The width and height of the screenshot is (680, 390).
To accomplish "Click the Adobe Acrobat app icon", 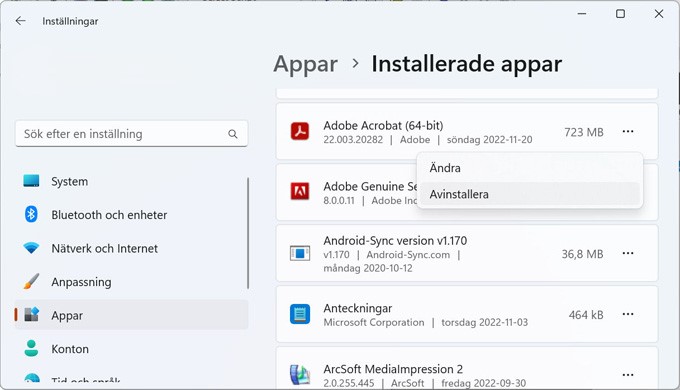I will click(300, 131).
